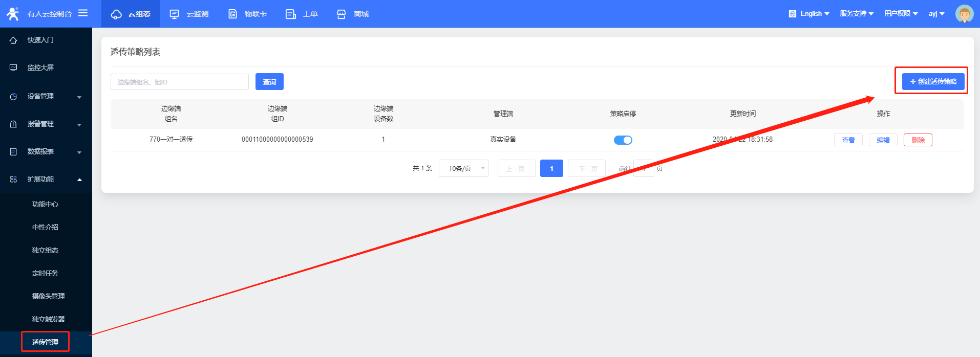
Task: Click the user avatar icon
Action: pos(964,14)
